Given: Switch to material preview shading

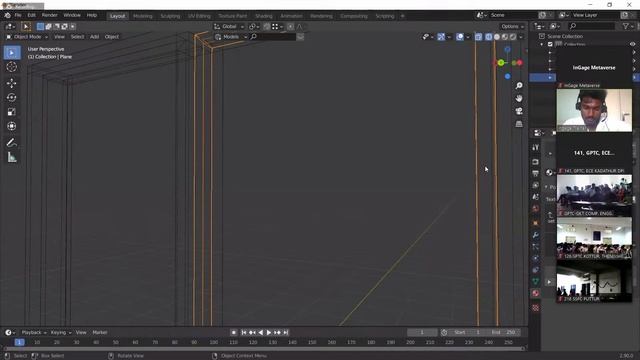Looking at the screenshot, I should tap(505, 37).
